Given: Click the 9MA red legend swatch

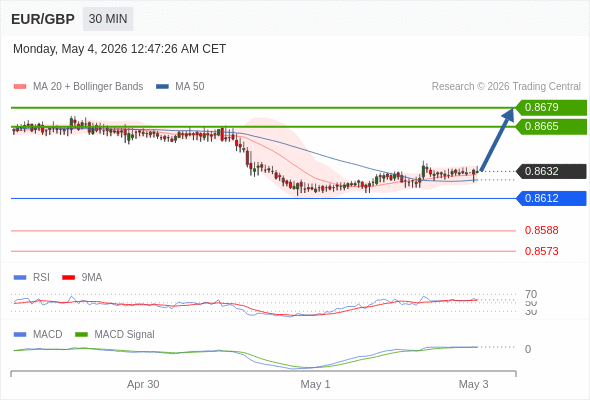Looking at the screenshot, I should coord(68,278).
